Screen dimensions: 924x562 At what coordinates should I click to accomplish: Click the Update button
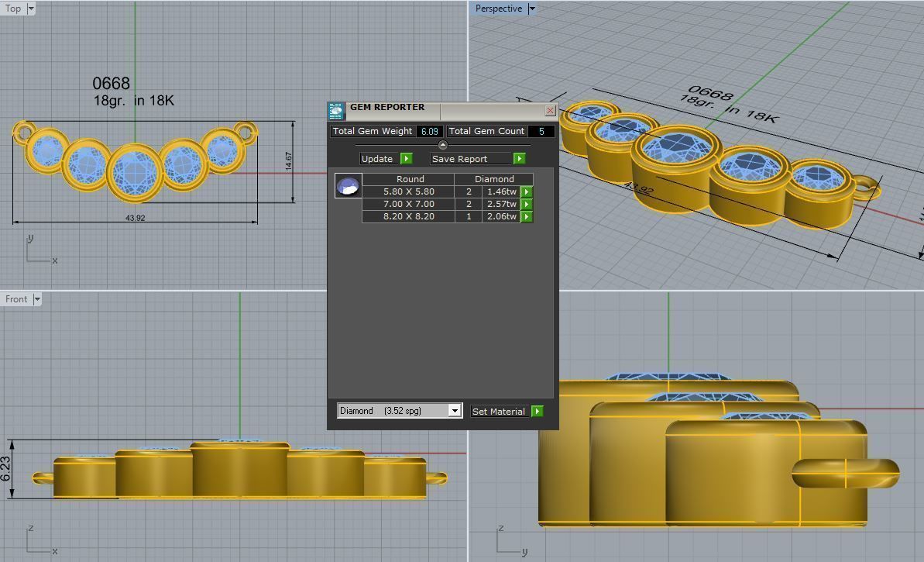[377, 159]
